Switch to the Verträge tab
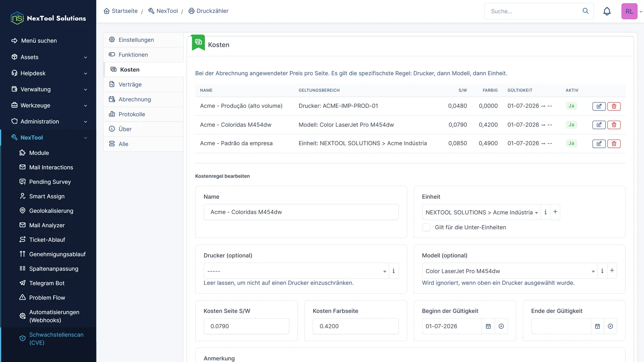 point(143,84)
